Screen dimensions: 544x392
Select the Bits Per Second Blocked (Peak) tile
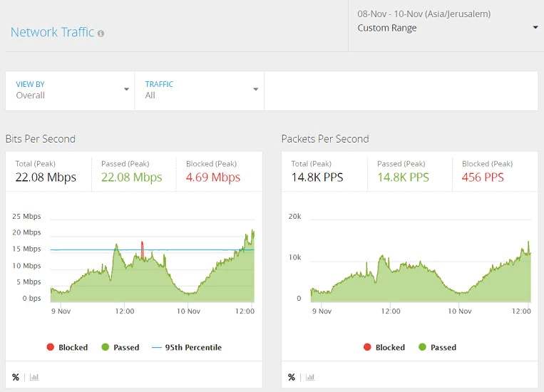tap(220, 172)
